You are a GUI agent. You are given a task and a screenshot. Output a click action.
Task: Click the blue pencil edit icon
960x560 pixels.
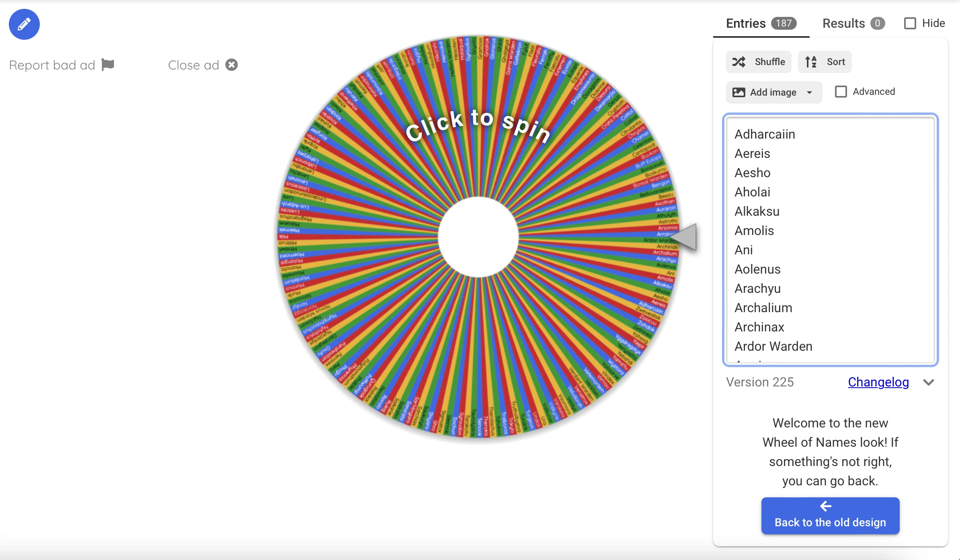click(x=24, y=24)
